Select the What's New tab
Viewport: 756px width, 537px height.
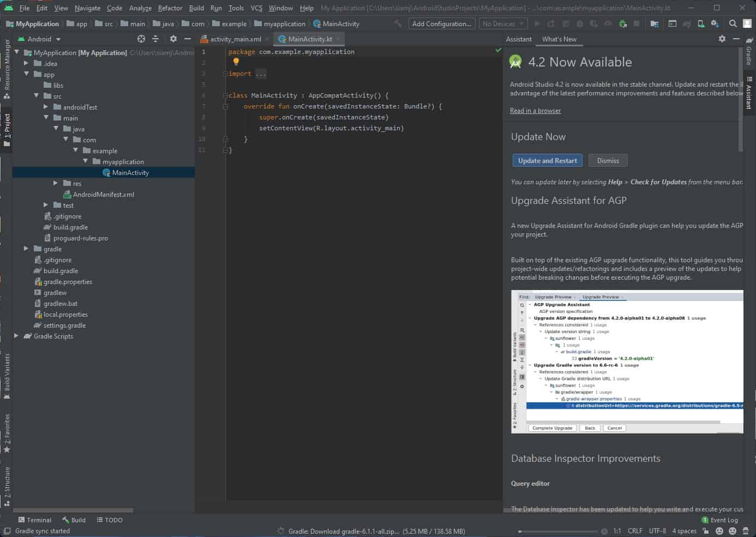click(559, 39)
